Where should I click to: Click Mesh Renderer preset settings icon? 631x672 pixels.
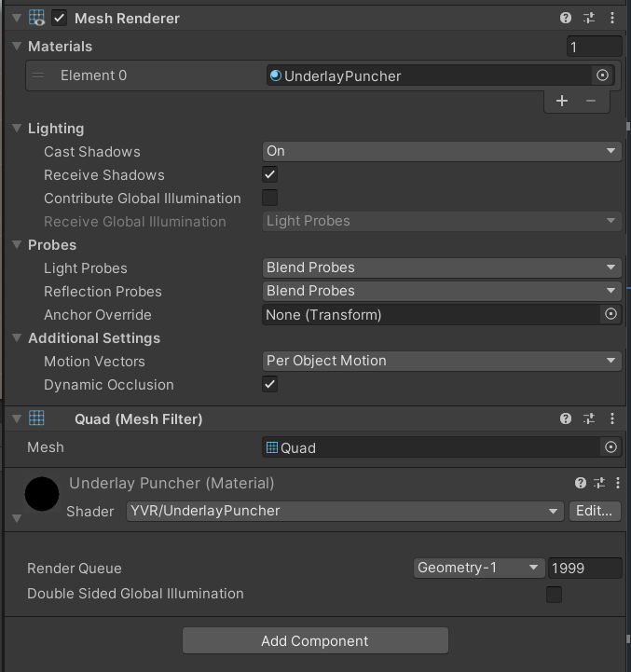pos(589,18)
